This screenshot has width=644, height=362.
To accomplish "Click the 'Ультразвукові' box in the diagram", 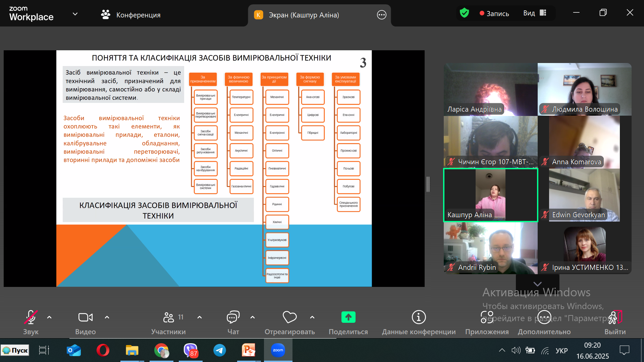I will click(x=277, y=240).
